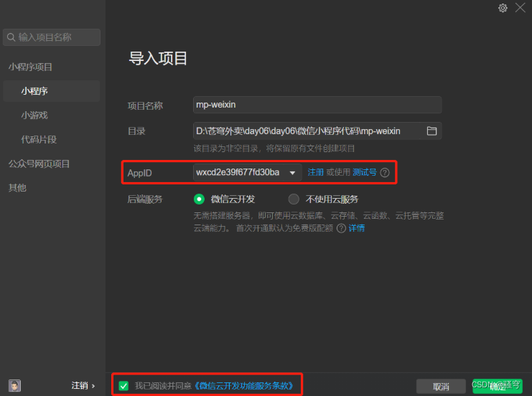Edit the 目录 path field
Image resolution: width=532 pixels, height=396 pixels.
[317, 131]
